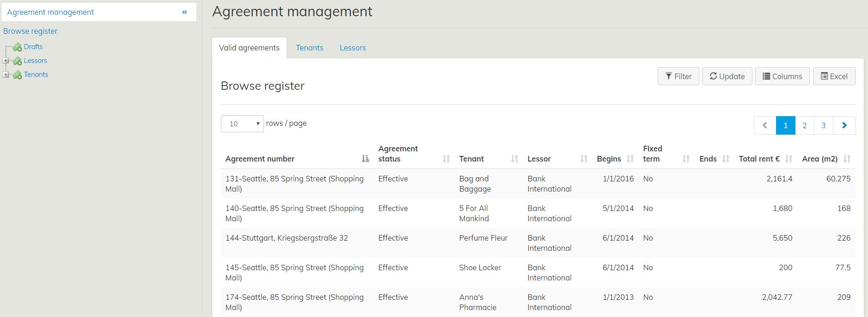Sort by Agreement number column icon
This screenshot has width=868, height=317.
click(x=365, y=159)
